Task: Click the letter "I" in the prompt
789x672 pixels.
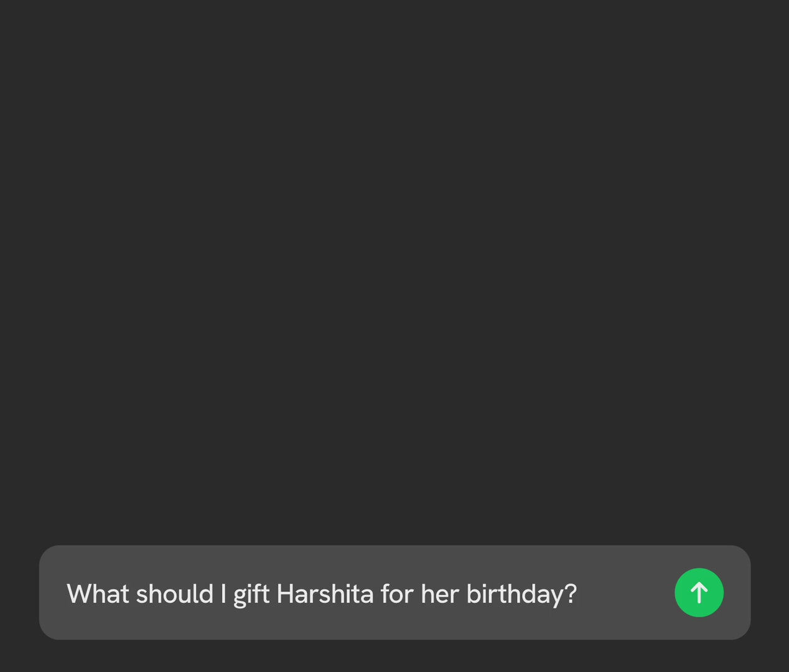Action: (223, 594)
